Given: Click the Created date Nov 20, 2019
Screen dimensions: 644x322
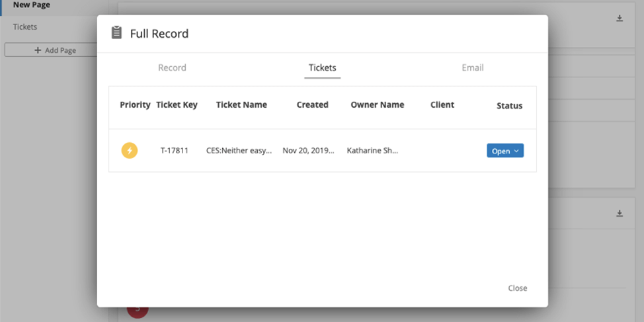Looking at the screenshot, I should tap(309, 151).
